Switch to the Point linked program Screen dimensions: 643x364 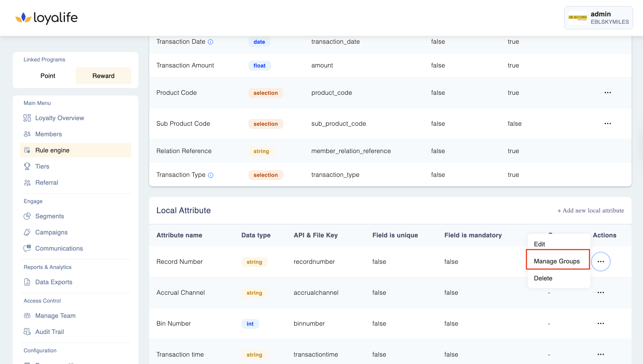48,76
